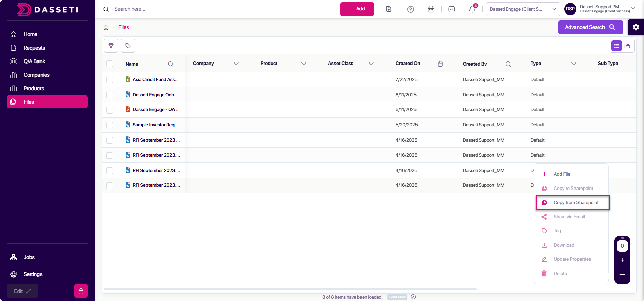This screenshot has height=301, width=644.
Task: Click the Excel icon of Asia Credit Fund file
Action: tap(128, 79)
